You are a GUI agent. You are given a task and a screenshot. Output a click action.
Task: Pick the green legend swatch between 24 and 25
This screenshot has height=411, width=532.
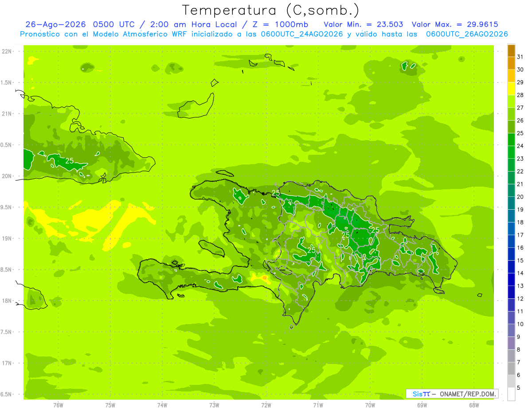click(511, 140)
